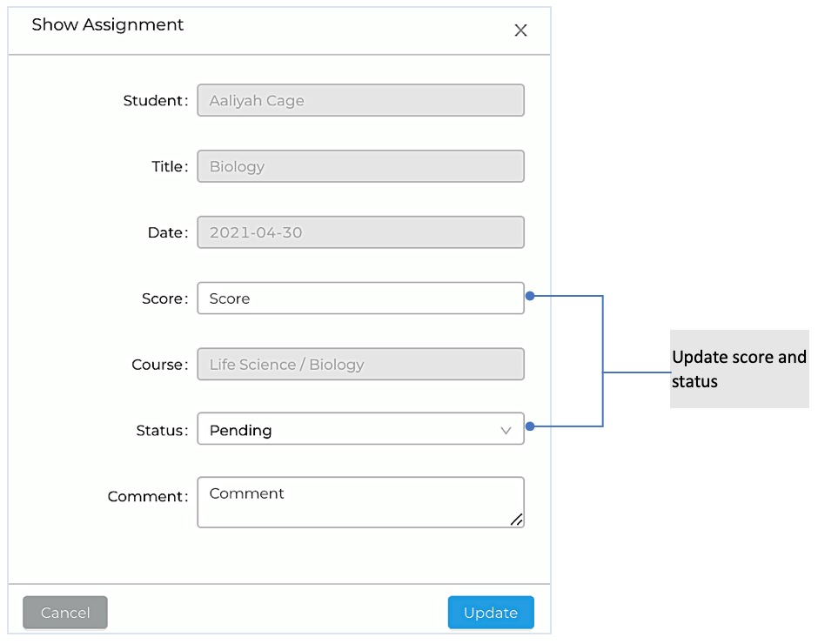This screenshot has height=644, width=818.
Task: Focus the Score input field
Action: click(360, 299)
